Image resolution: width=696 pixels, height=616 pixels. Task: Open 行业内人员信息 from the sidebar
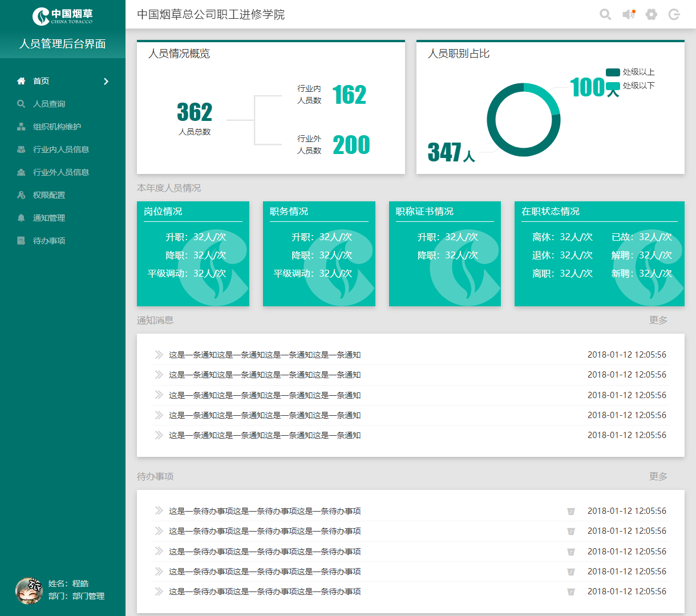[57, 149]
